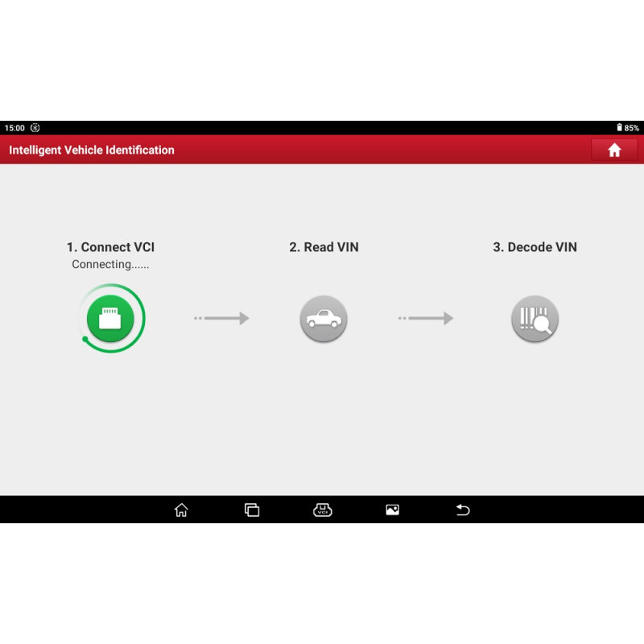
Task: Click the barcode magnifier Decode VIN icon
Action: 535,319
